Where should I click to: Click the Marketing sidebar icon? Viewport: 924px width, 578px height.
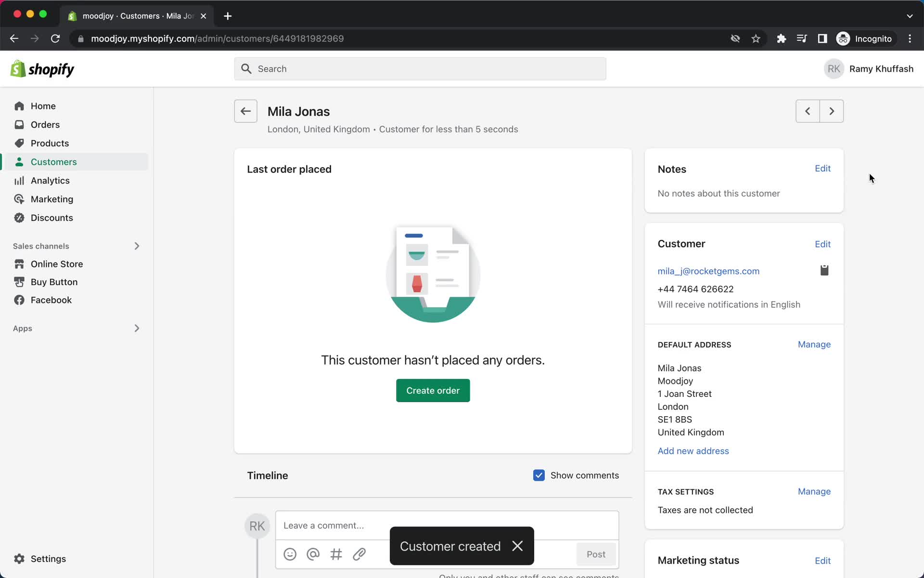(19, 198)
